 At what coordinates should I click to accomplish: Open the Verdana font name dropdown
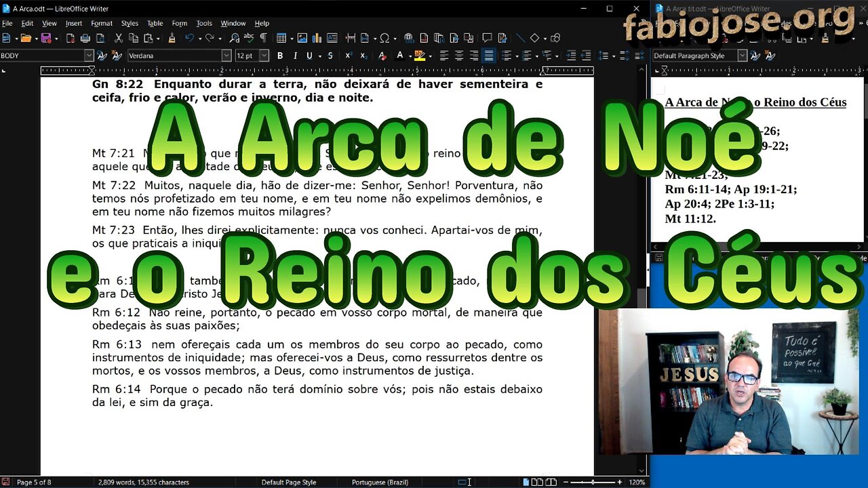point(226,56)
